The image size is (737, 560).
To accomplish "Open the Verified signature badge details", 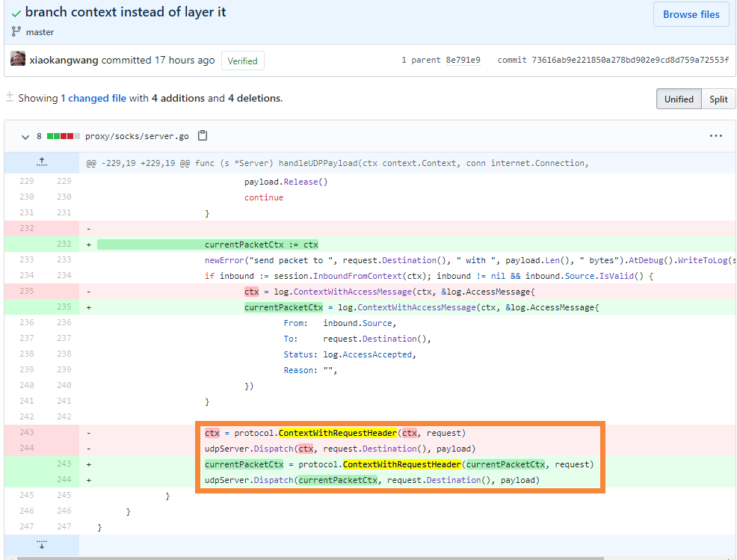I will coord(242,61).
